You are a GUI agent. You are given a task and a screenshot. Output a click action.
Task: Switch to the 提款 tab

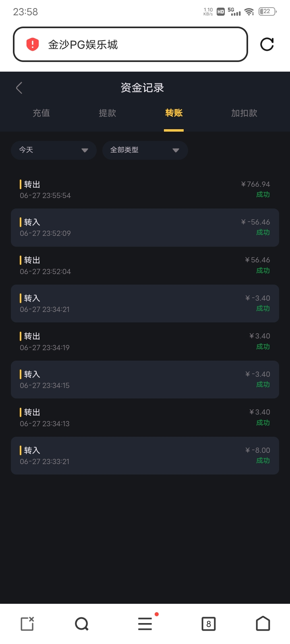pyautogui.click(x=108, y=113)
